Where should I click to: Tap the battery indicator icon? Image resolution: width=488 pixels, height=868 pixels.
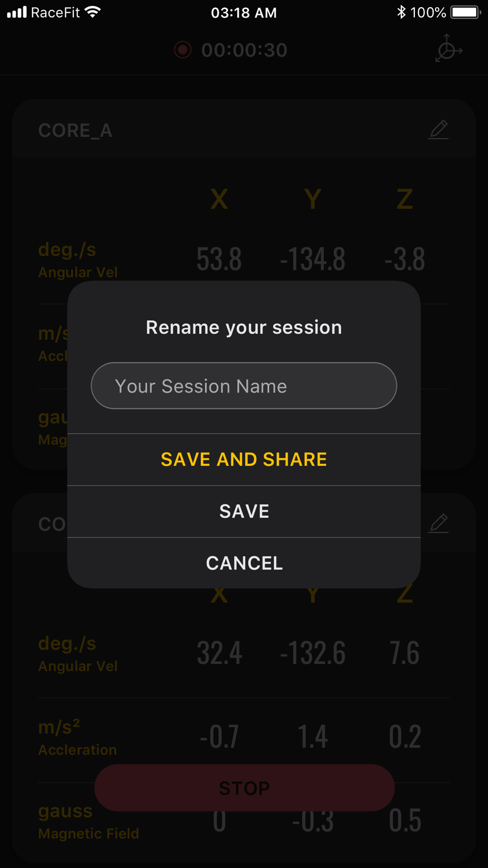(466, 12)
